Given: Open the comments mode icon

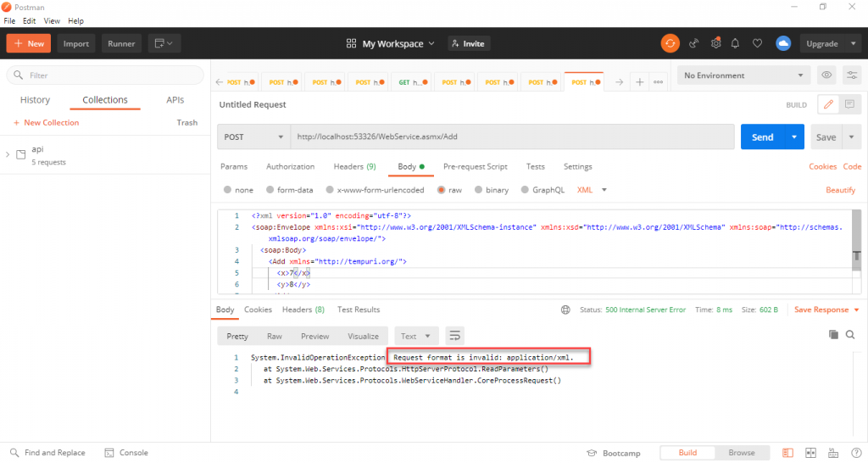Looking at the screenshot, I should [x=849, y=104].
